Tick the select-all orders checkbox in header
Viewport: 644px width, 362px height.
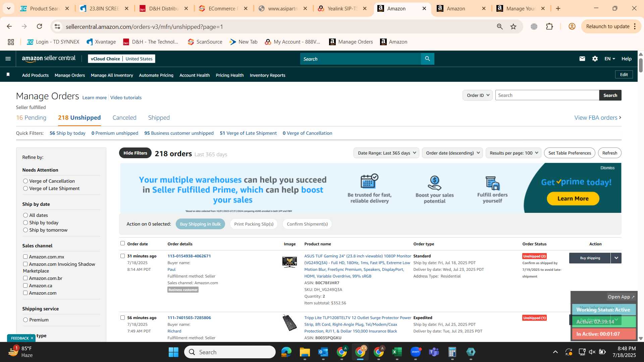122,243
